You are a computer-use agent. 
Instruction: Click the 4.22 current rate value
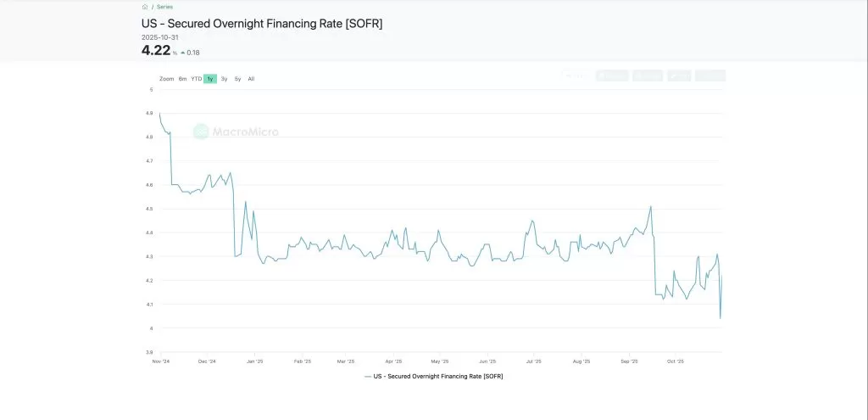tap(156, 50)
